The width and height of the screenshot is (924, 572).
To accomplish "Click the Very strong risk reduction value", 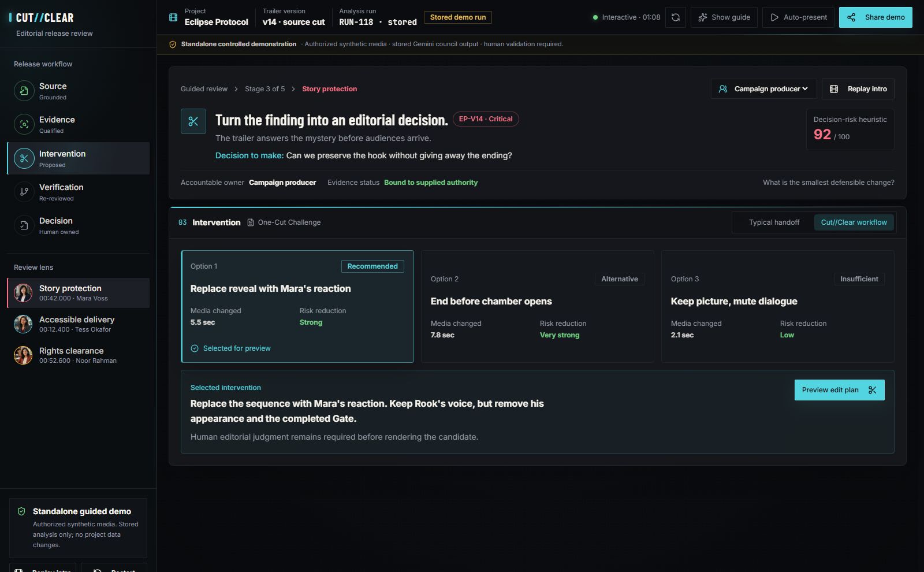I will click(560, 335).
